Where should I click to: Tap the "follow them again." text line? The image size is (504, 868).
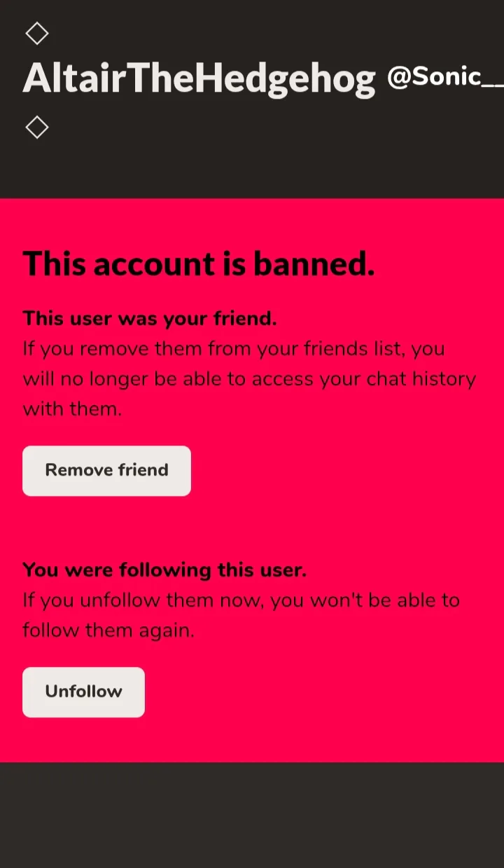[108, 631]
